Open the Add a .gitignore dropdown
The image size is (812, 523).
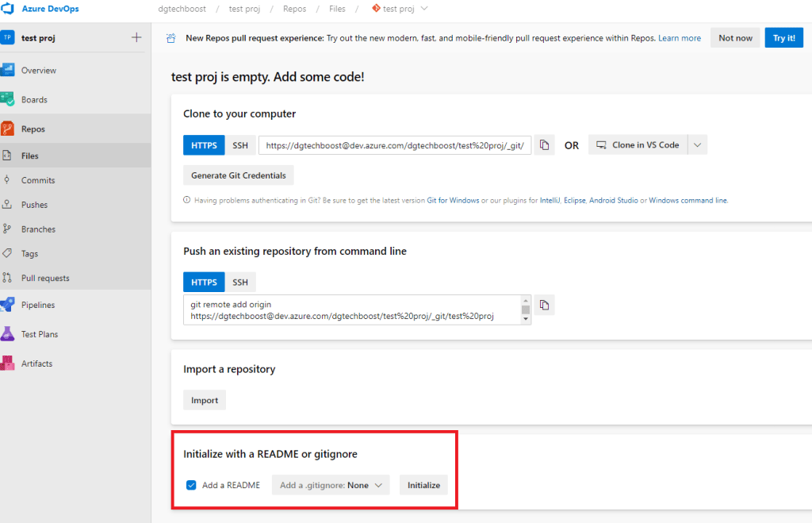coord(331,485)
